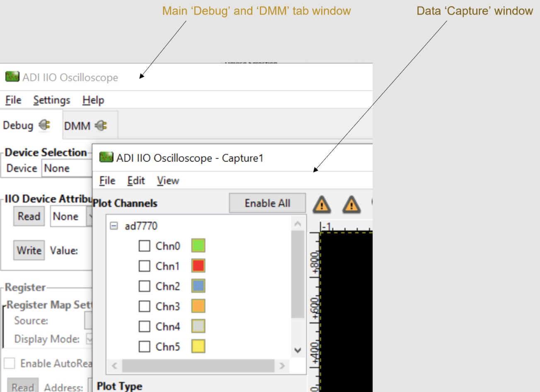Open the Device dropdown showing None in main window
Screen dimensions: 540x392
pyautogui.click(x=67, y=168)
